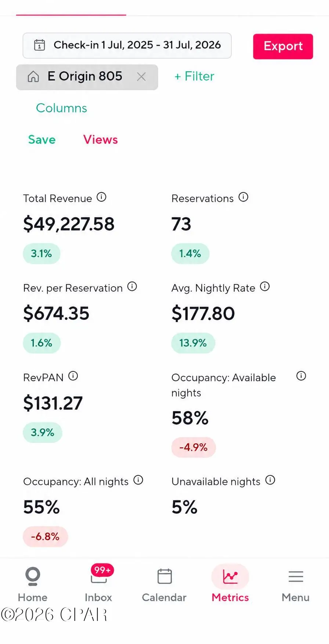Click the 3.1% revenue change badge
This screenshot has width=329, height=644.
pos(41,254)
